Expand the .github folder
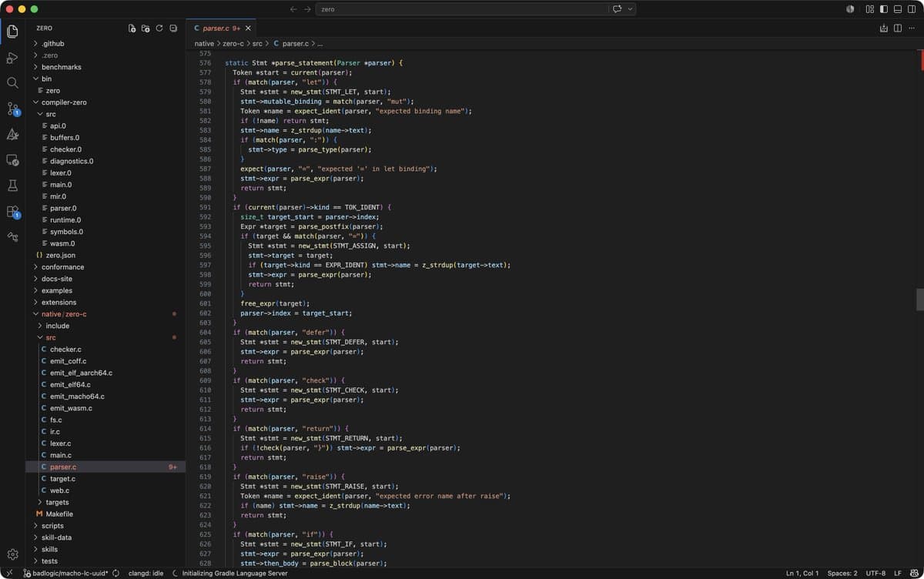924x579 pixels. tap(105, 44)
